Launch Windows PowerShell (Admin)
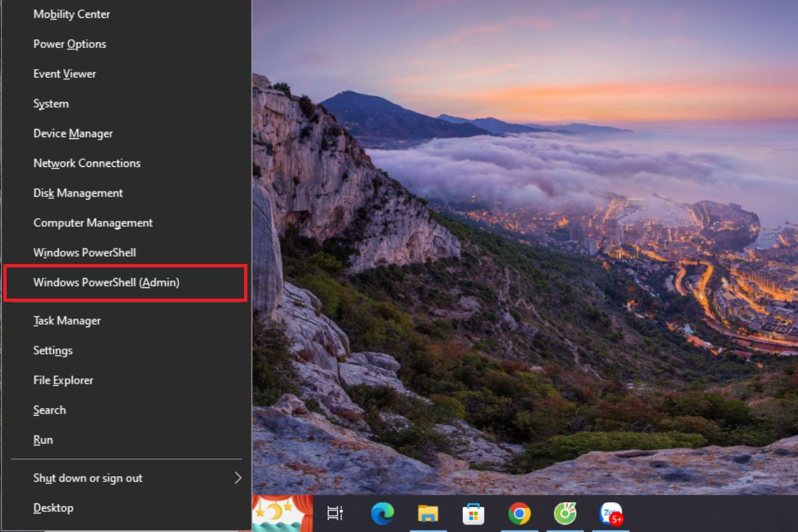This screenshot has width=798, height=532. [126, 283]
